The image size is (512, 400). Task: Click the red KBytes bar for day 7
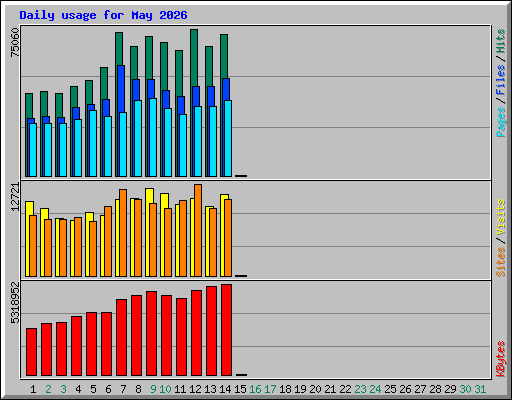coord(121,337)
